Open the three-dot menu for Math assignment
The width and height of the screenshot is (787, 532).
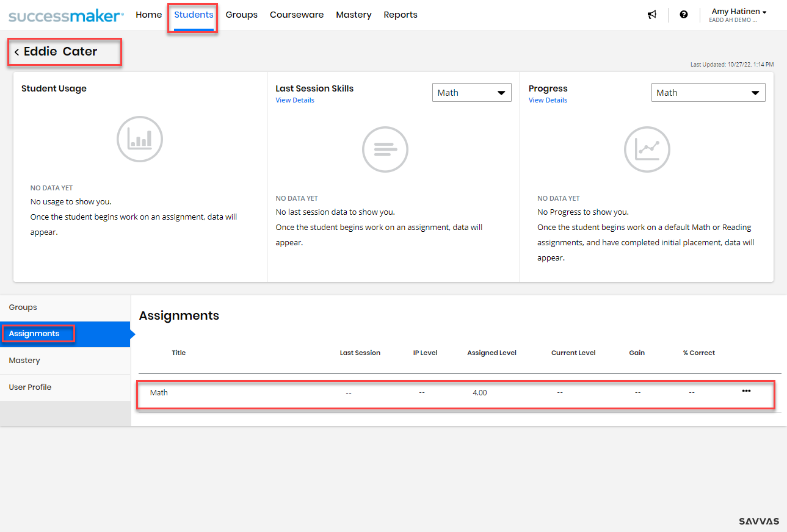click(746, 391)
